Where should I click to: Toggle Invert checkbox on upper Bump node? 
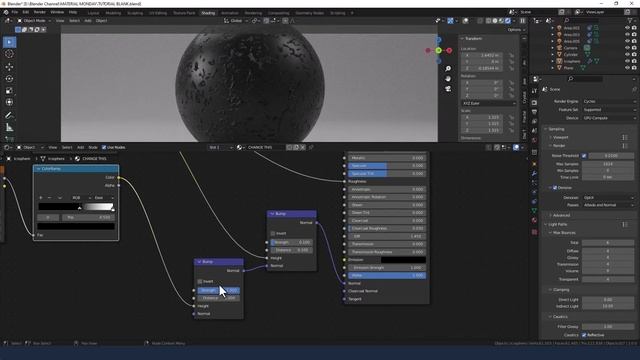tap(273, 233)
